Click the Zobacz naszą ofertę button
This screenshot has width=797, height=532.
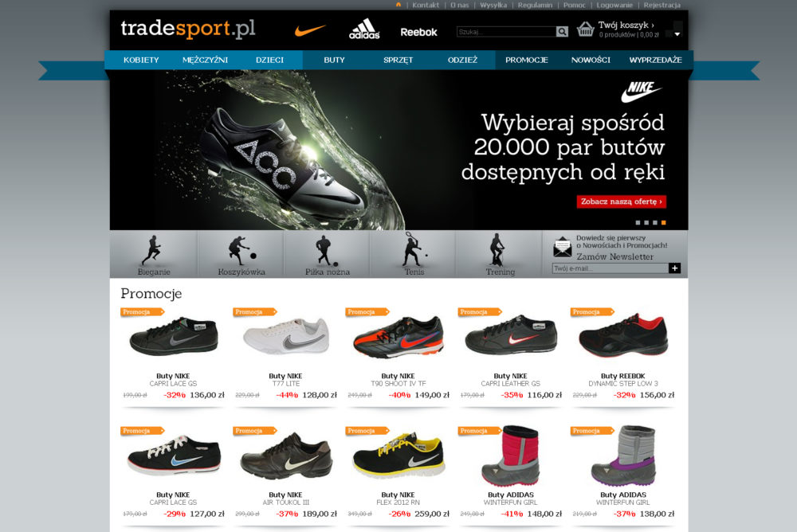621,201
